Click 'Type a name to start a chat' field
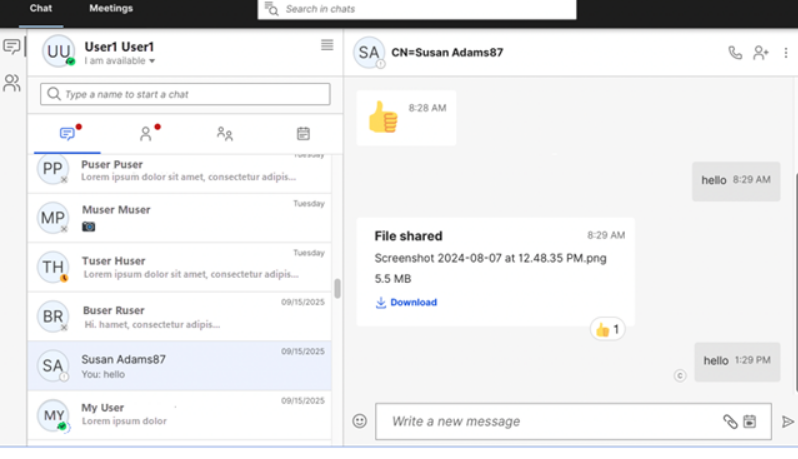Screen dimensions: 798x459 coord(185,94)
